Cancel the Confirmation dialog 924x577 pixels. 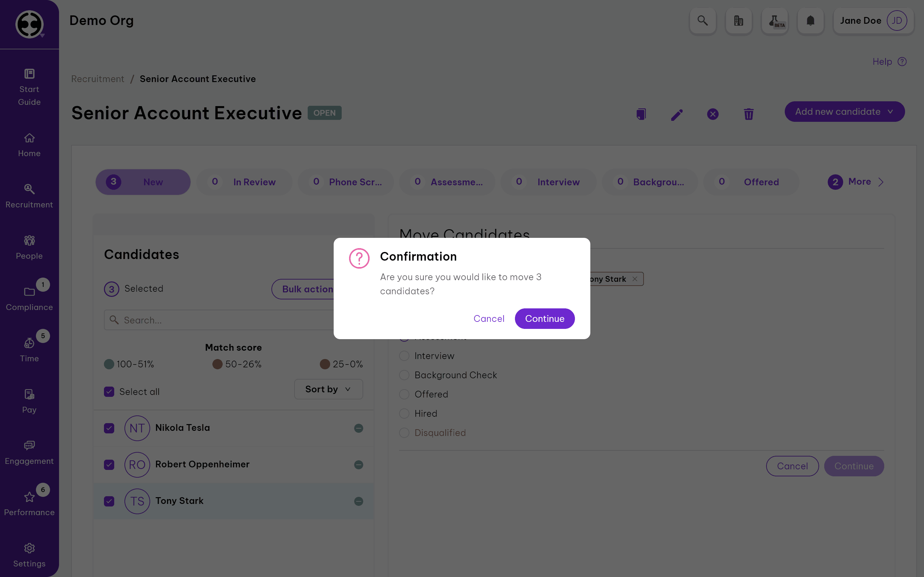(x=489, y=319)
